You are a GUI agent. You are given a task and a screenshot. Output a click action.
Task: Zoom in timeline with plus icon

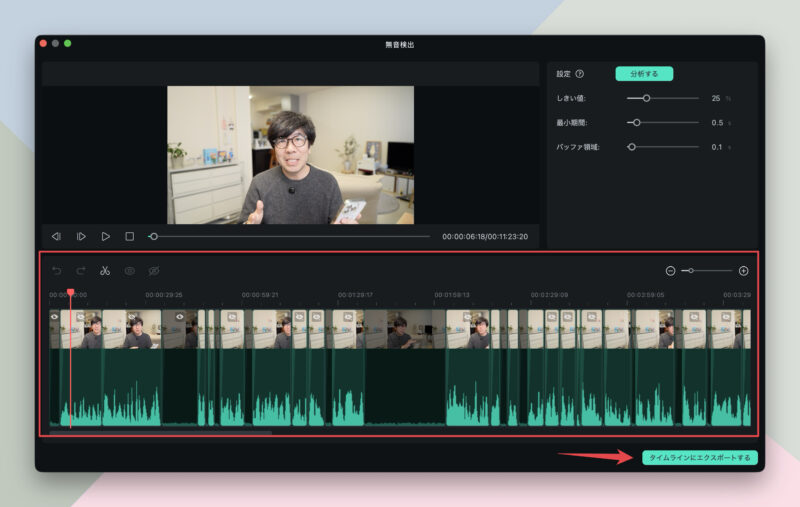[x=743, y=271]
